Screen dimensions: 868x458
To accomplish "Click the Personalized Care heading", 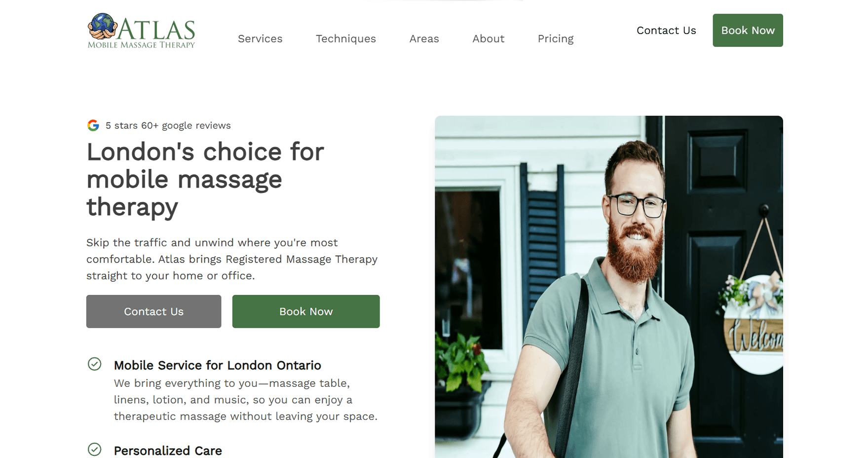I will pos(168,451).
